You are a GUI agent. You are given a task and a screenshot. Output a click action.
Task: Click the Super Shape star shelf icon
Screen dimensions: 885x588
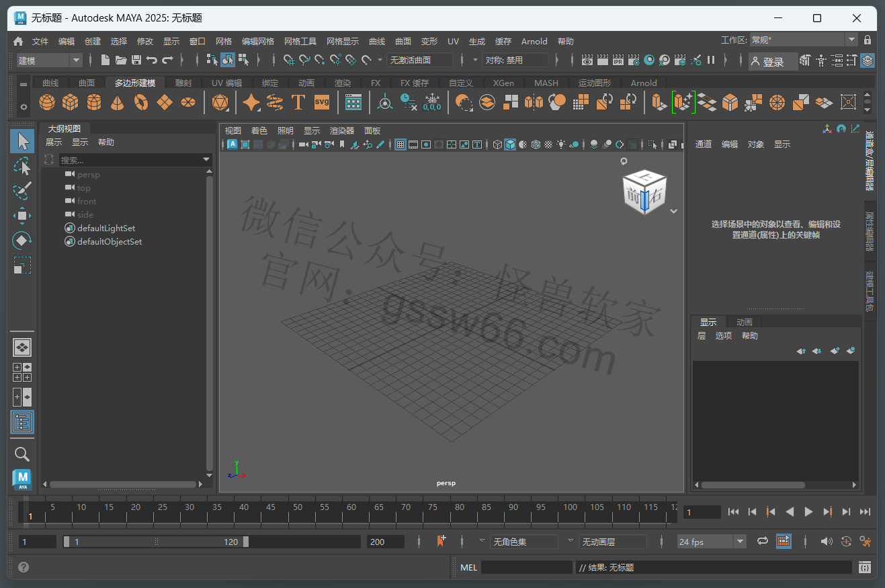point(251,102)
